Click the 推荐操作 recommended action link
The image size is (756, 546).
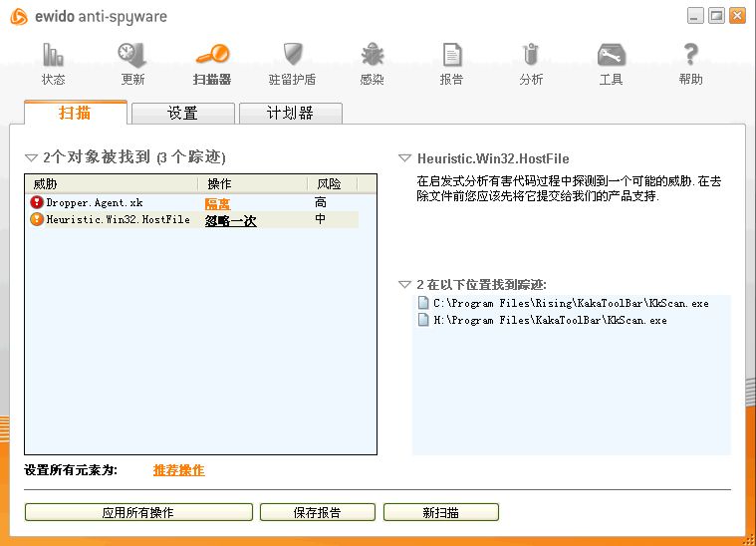(179, 470)
